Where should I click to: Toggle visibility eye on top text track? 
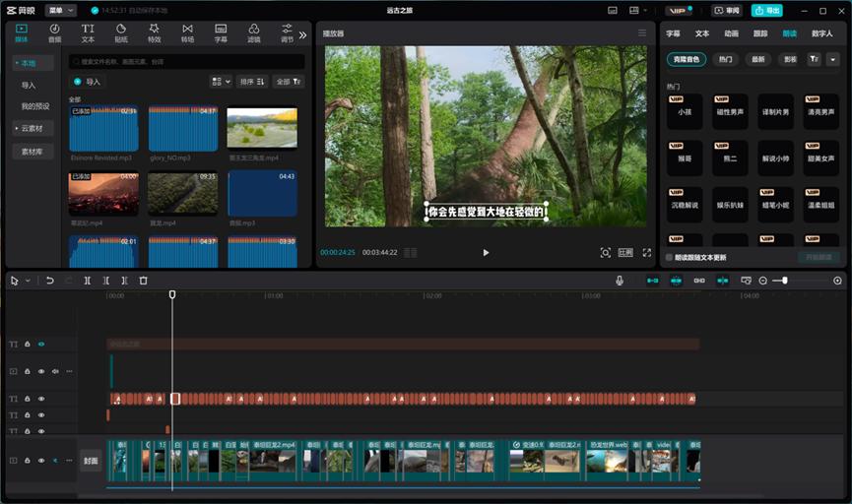tap(41, 345)
